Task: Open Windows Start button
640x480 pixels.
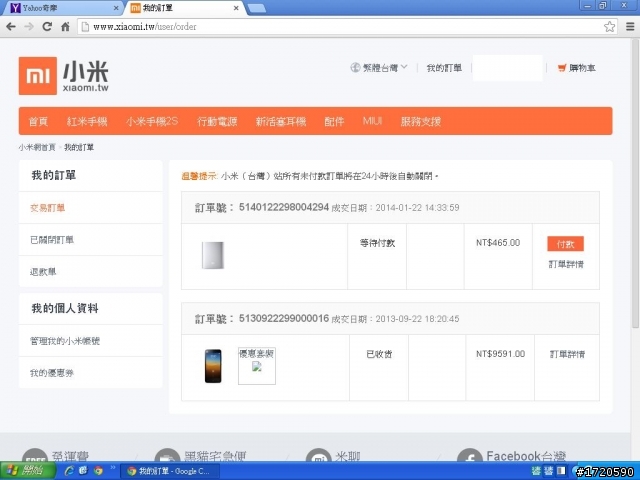Action: (x=28, y=471)
